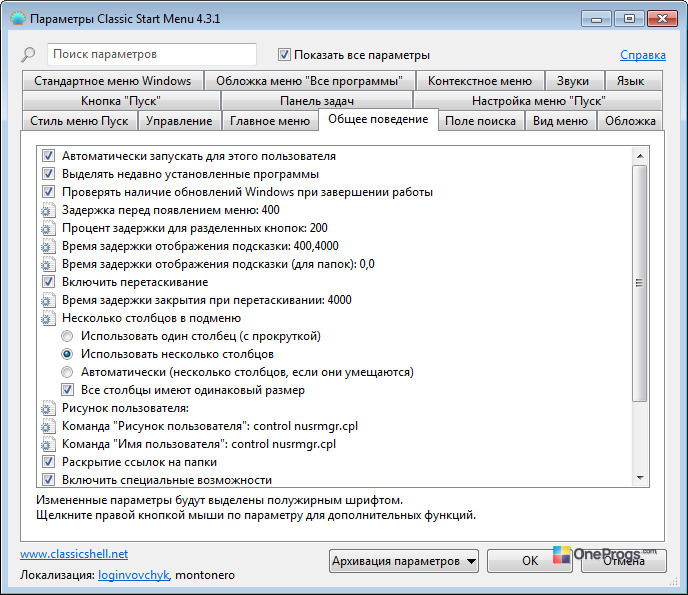Click the Classic Start Menu shell icon in title bar

coord(18,19)
